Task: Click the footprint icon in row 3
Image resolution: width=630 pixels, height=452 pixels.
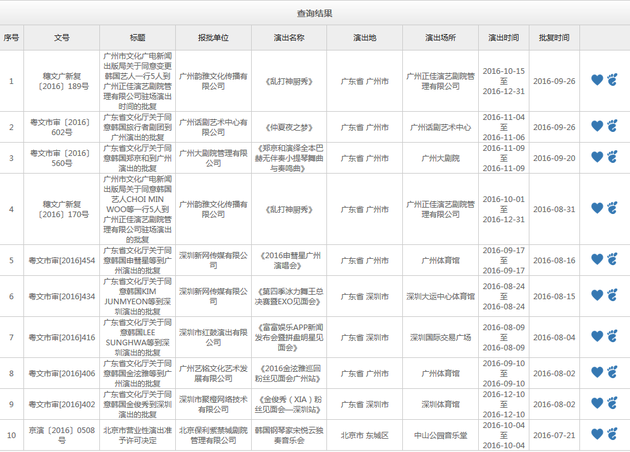Action: (x=612, y=157)
